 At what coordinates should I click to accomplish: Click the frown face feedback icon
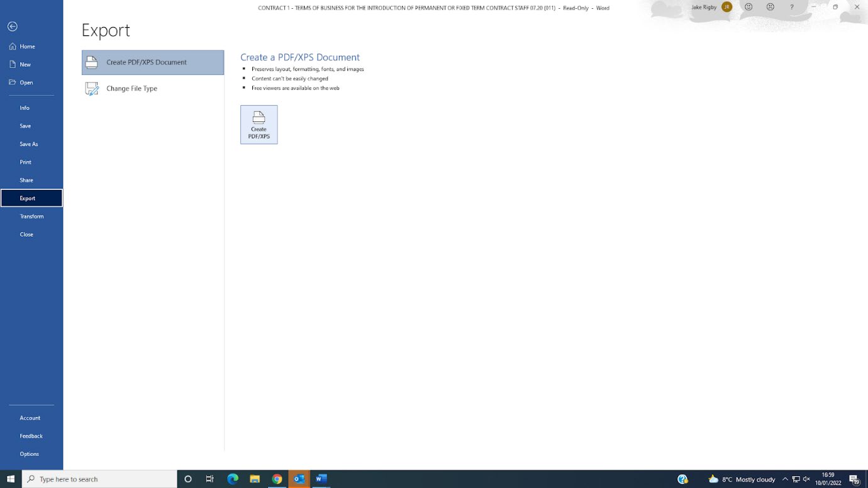771,7
